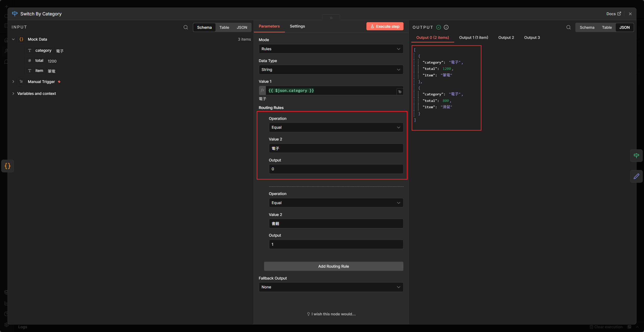Click the input panel search icon
Viewport: 644px width, 332px height.
186,27
